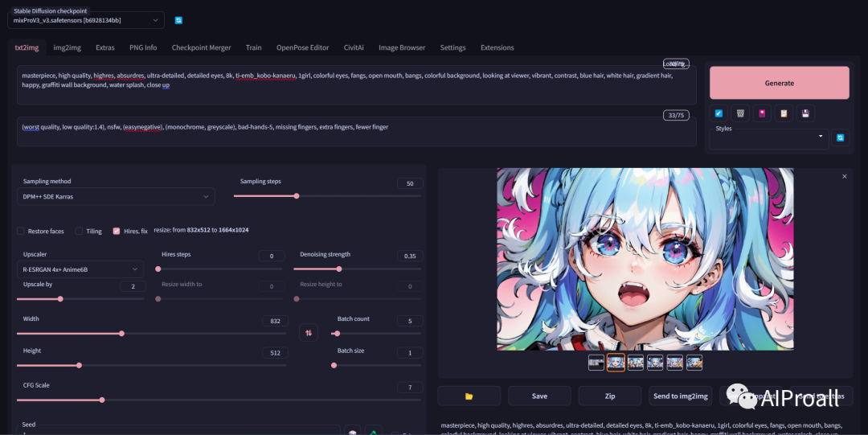Click the CFG Scale value field
Image resolution: width=868 pixels, height=435 pixels.
[410, 388]
